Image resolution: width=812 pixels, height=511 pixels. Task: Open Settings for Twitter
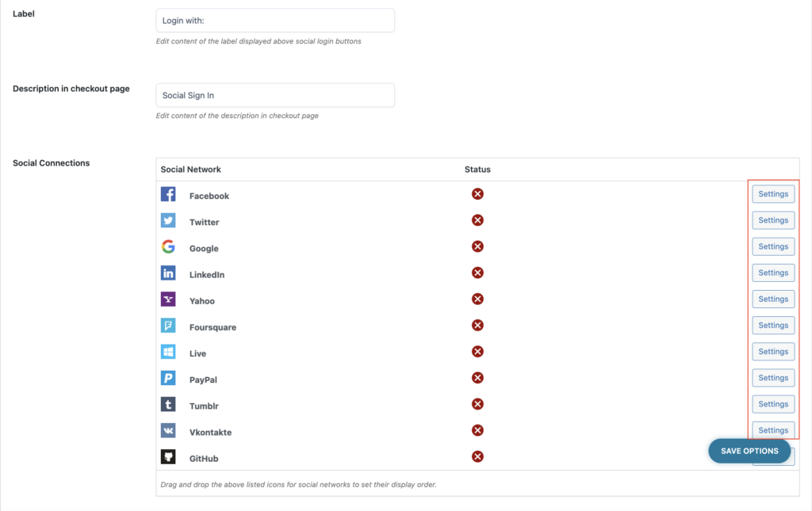tap(773, 220)
